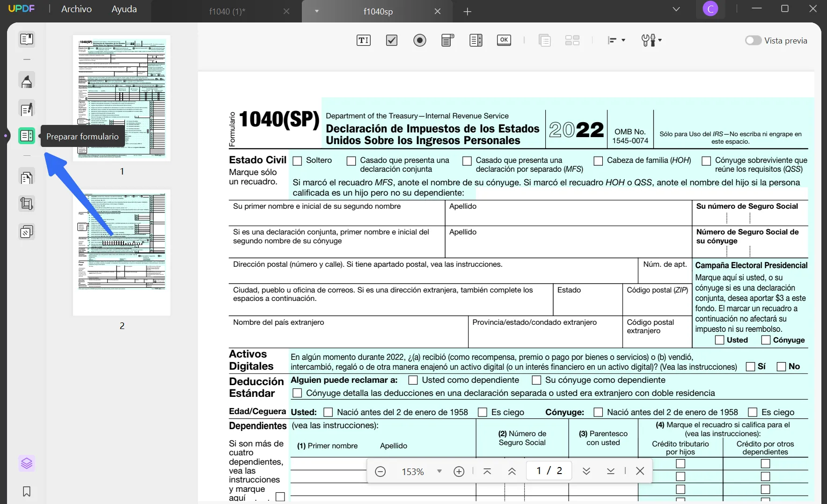Click the Su número de Seguro Social field
This screenshot has height=504, width=827.
pos(750,213)
